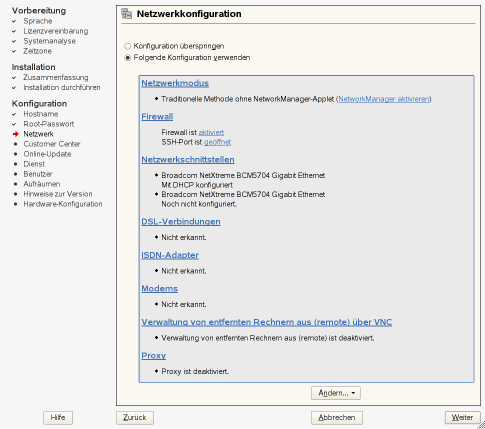Click Installation durchführen sidebar step
The image size is (485, 429).
click(62, 87)
